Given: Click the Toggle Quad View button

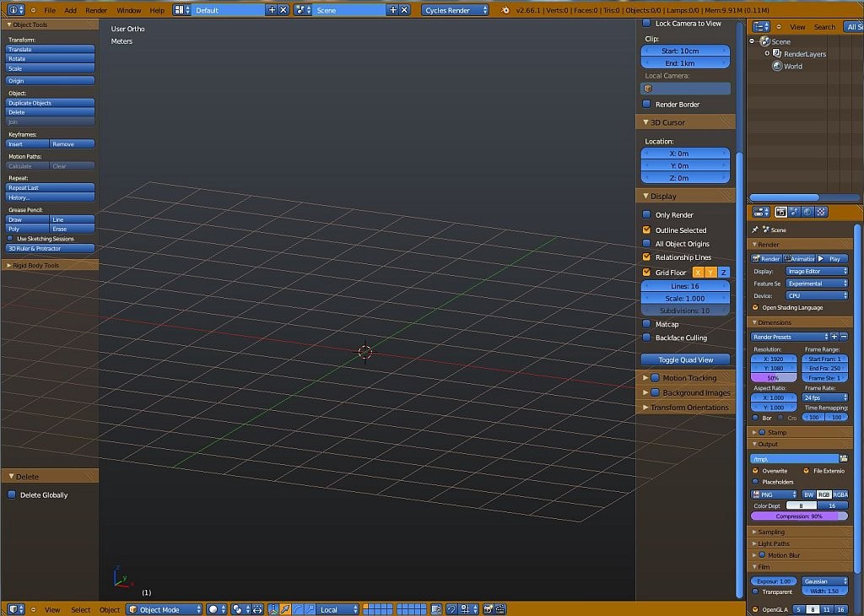Looking at the screenshot, I should tap(685, 359).
